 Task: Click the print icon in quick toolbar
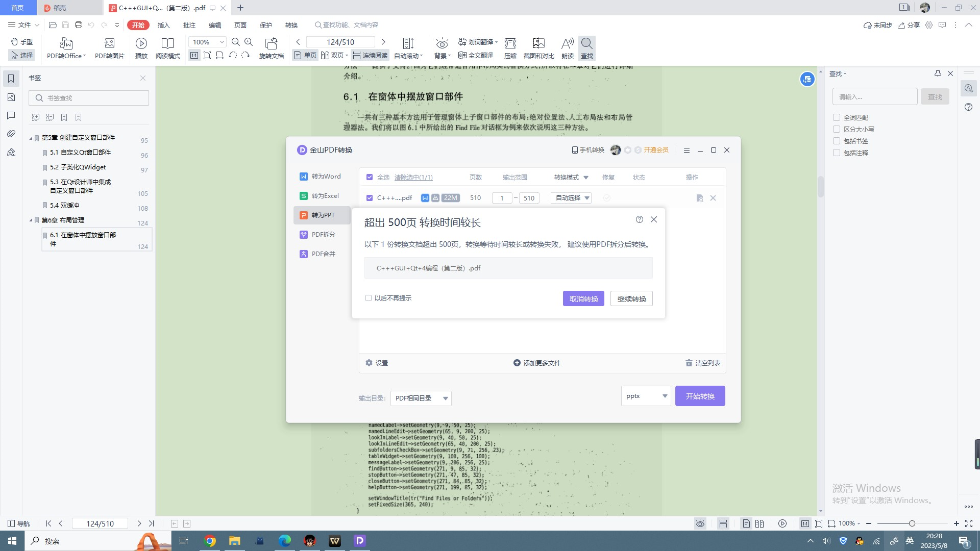[x=78, y=24]
